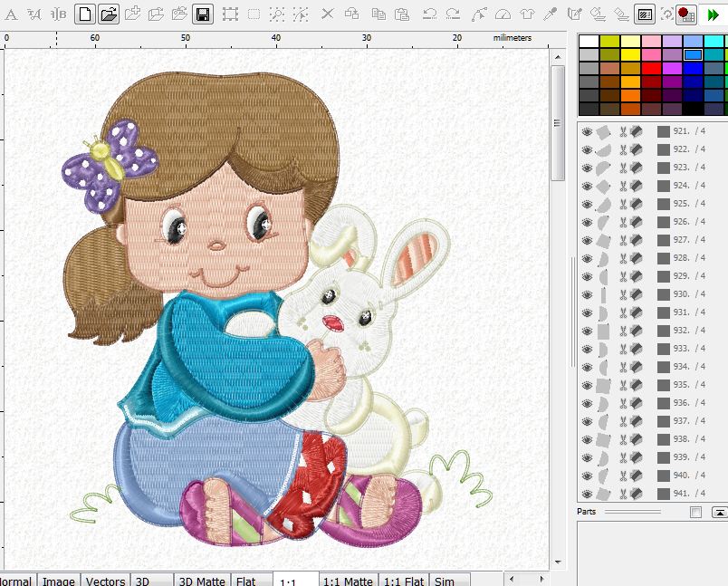
Task: Switch to the Vectors view tab
Action: point(105,581)
